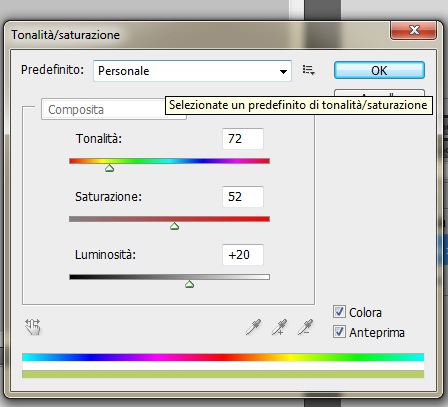
Task: Toggle the Anteprima preview checkbox
Action: click(339, 332)
